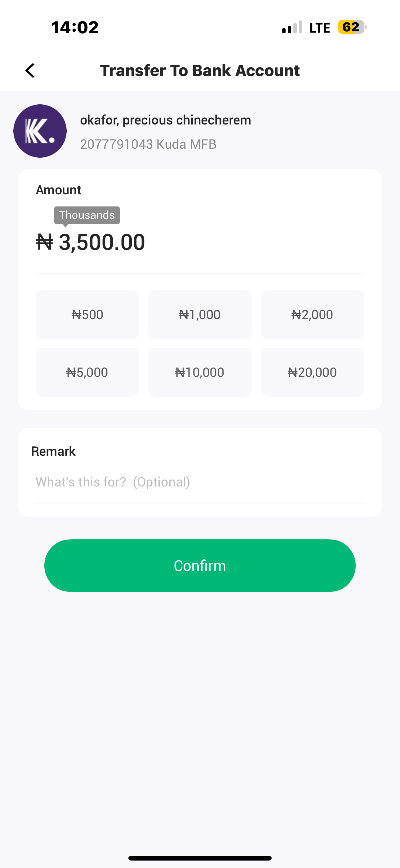Tap the battery indicator in status bar
The height and width of the screenshot is (868, 400).
click(x=352, y=27)
